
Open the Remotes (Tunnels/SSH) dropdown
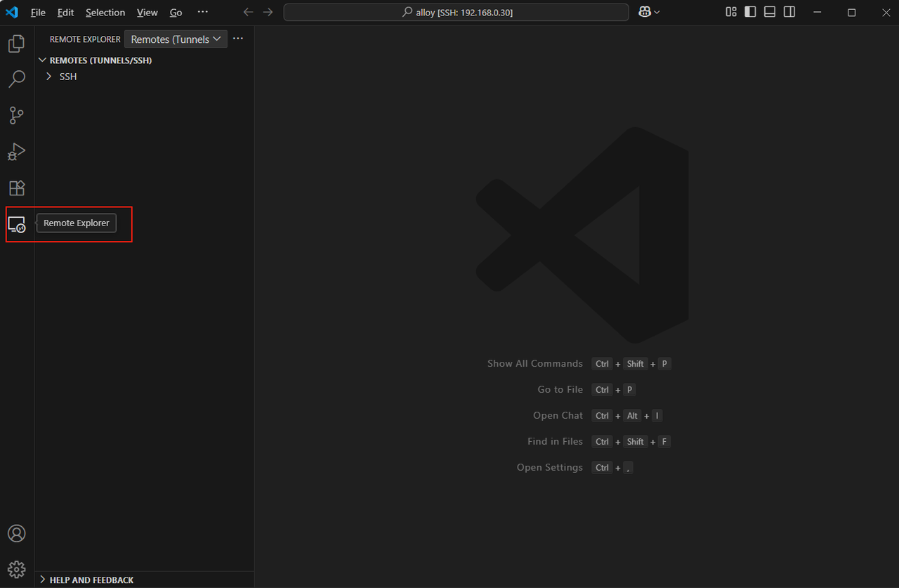[175, 39]
